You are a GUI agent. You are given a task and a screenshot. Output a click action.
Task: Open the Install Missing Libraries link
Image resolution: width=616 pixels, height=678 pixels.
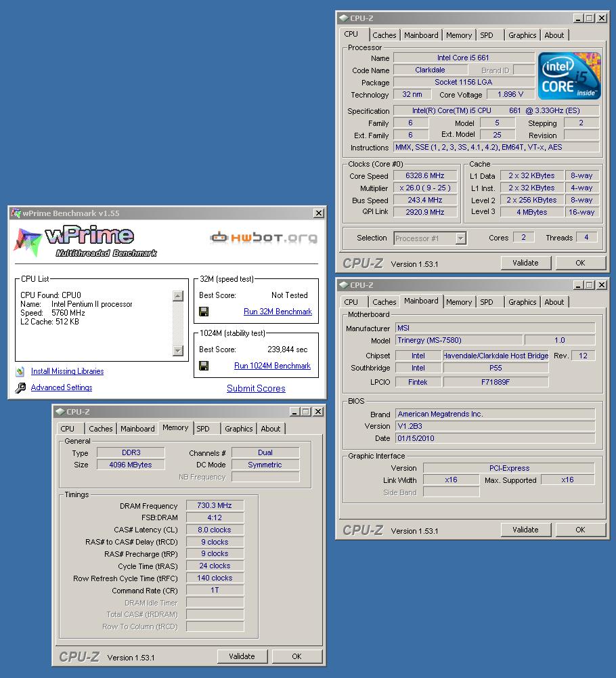click(x=68, y=371)
